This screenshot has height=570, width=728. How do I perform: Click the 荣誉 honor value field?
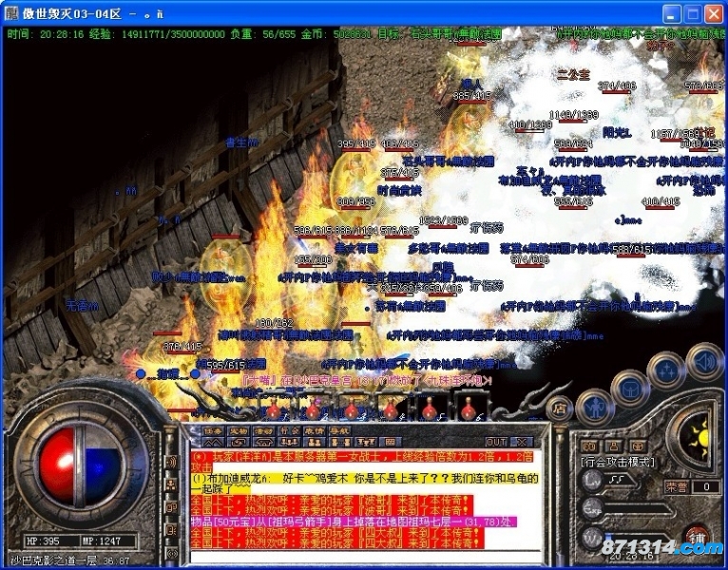[x=705, y=486]
